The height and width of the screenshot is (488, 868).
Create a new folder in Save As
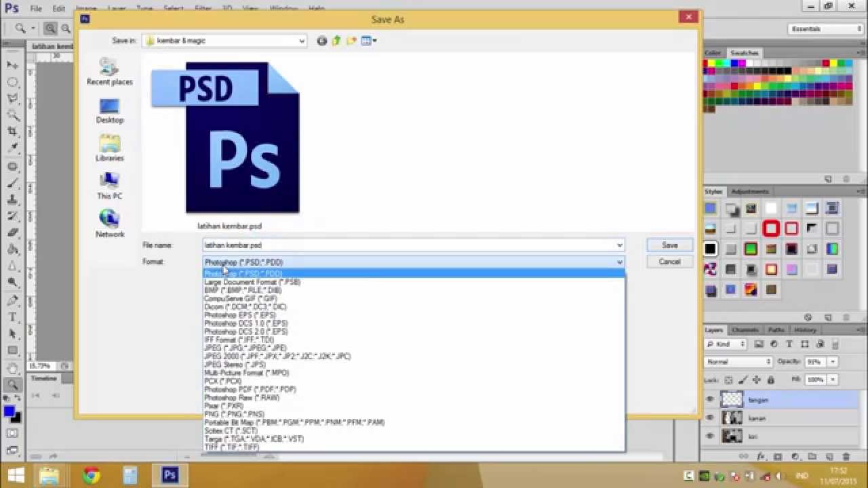click(351, 41)
